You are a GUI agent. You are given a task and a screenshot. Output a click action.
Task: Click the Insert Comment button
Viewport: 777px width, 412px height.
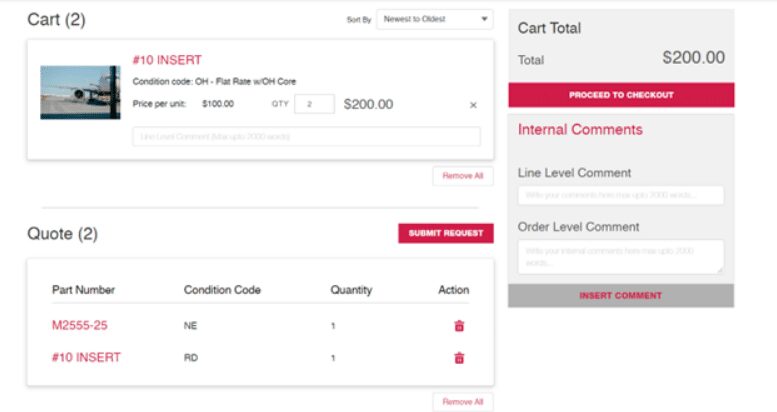pos(621,295)
